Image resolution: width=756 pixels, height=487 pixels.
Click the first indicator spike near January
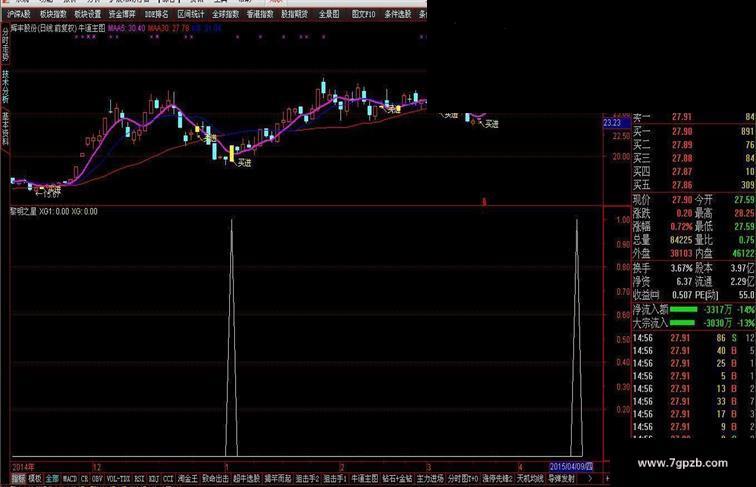click(x=231, y=338)
